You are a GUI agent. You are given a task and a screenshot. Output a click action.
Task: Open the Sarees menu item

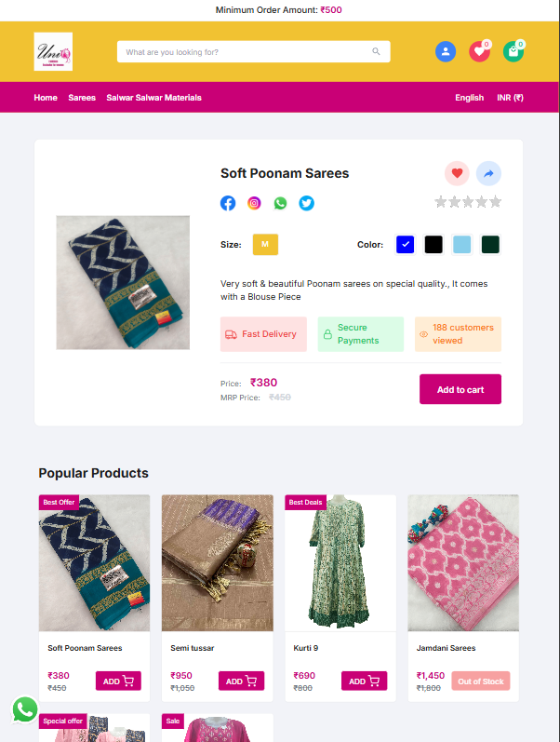82,98
